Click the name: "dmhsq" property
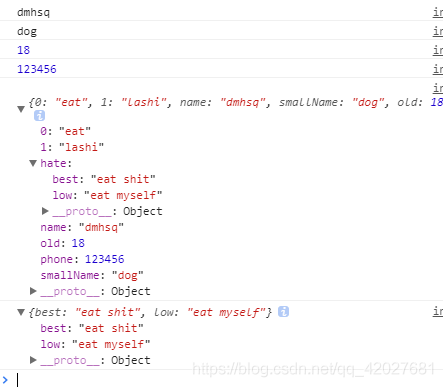The height and width of the screenshot is (387, 443). click(82, 227)
